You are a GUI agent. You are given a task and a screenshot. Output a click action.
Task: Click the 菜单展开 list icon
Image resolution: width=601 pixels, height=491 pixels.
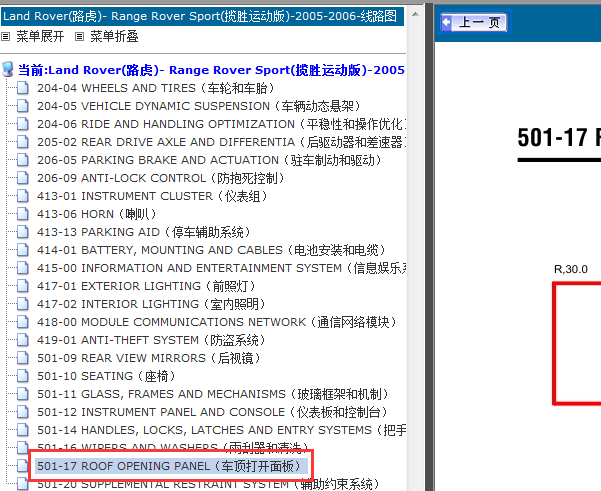(5, 37)
